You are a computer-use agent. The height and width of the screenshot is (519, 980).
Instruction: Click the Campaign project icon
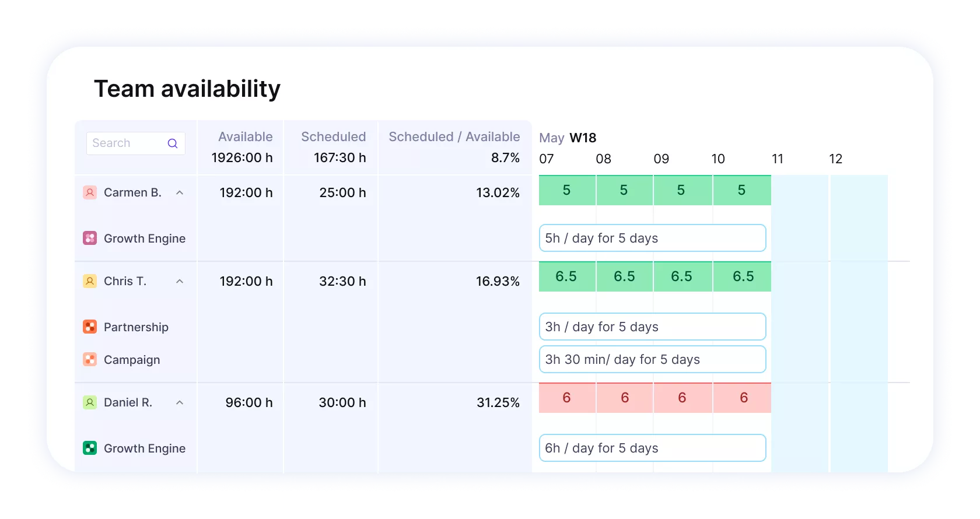(x=90, y=359)
